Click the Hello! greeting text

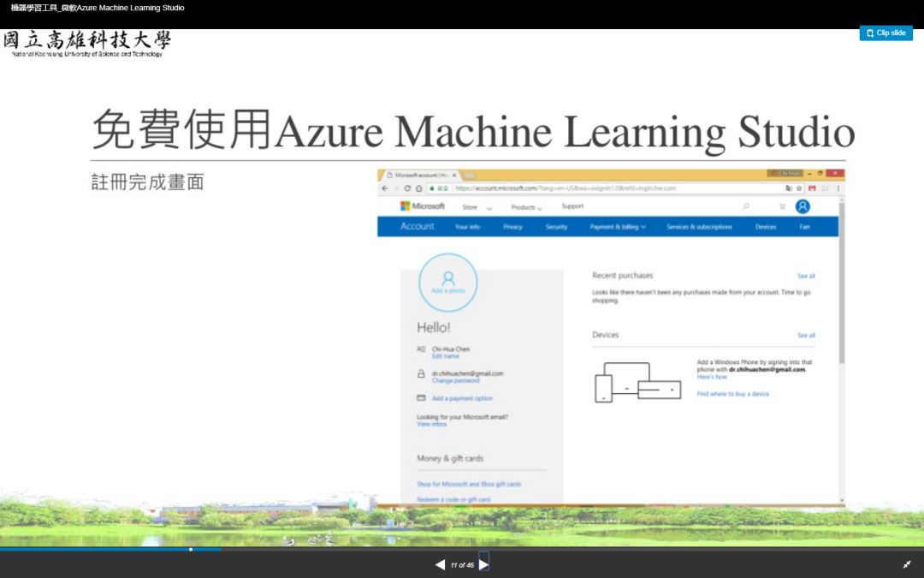click(434, 327)
